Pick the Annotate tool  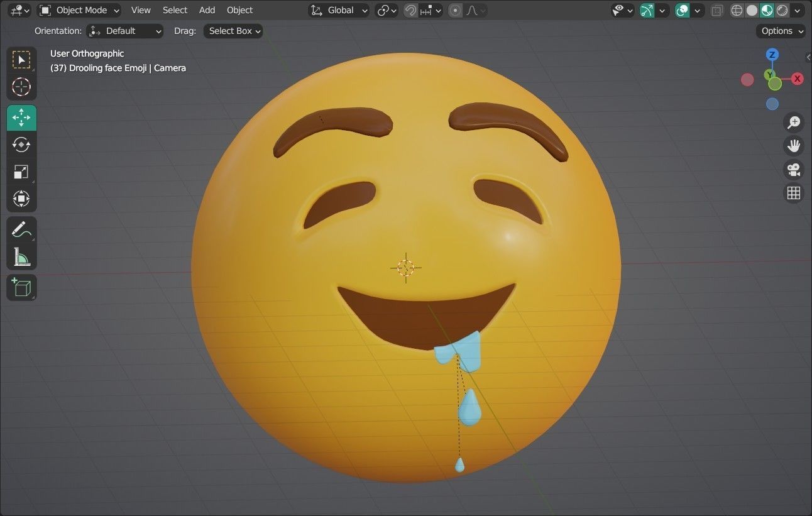click(21, 229)
